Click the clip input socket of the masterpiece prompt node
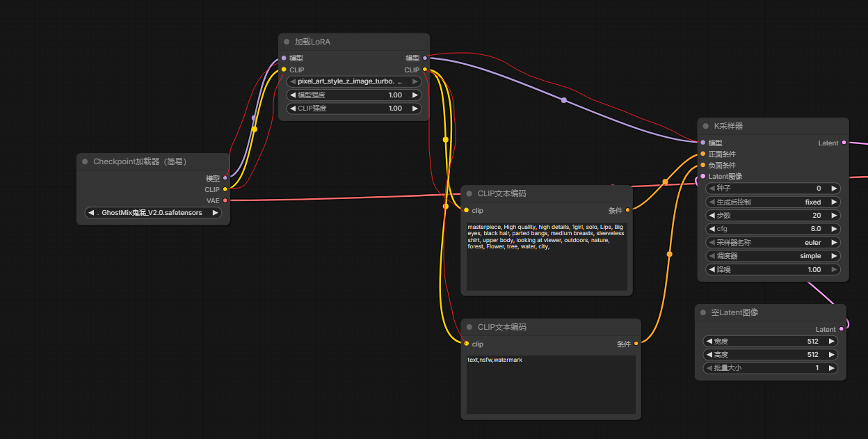The height and width of the screenshot is (439, 868). pyautogui.click(x=466, y=210)
